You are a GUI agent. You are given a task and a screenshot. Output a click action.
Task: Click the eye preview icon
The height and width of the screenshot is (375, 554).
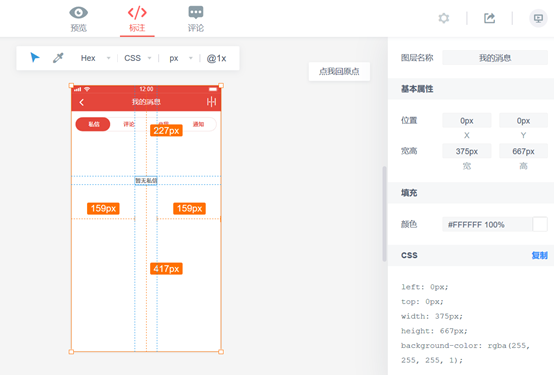[78, 13]
